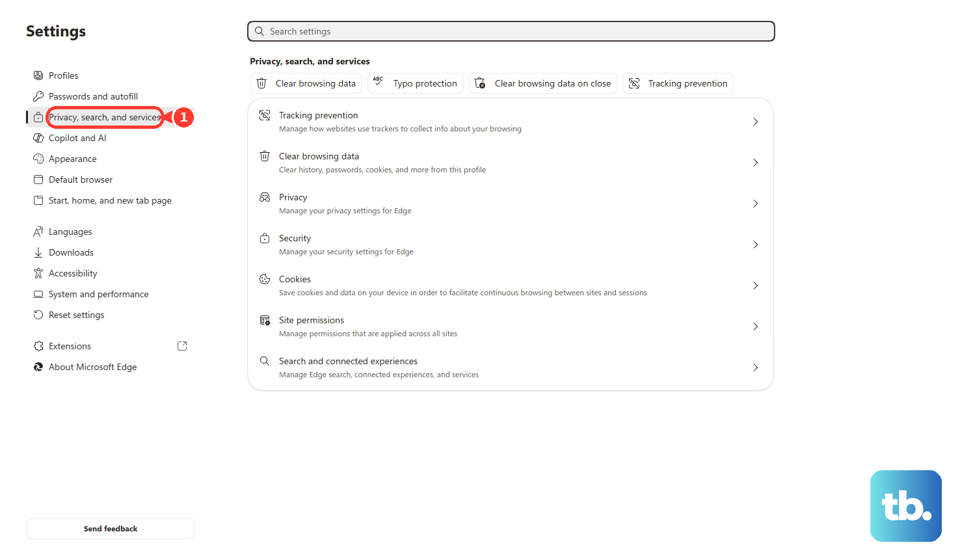Click the 'Save cookies and data on your device' description
Viewport: 960px width, 560px height.
tap(463, 293)
